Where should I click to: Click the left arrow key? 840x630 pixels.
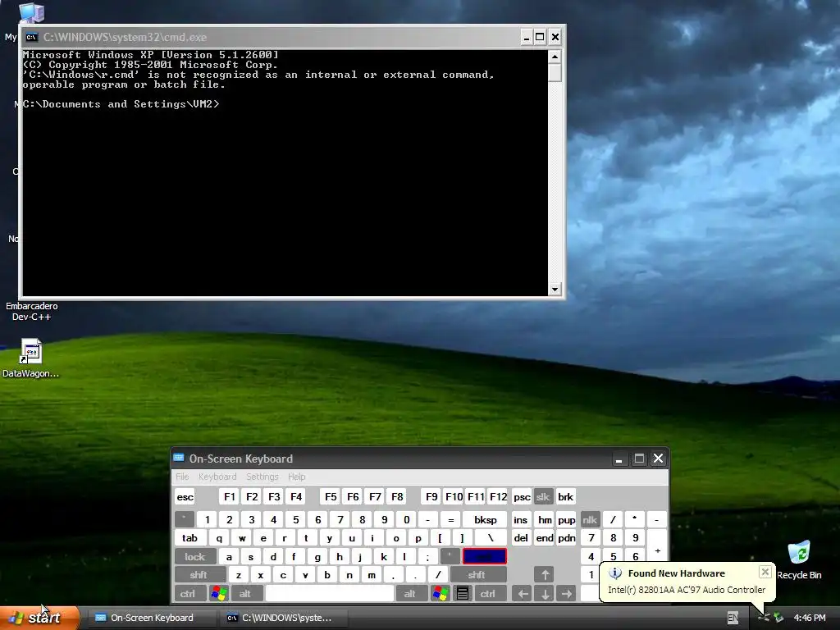[x=523, y=593]
